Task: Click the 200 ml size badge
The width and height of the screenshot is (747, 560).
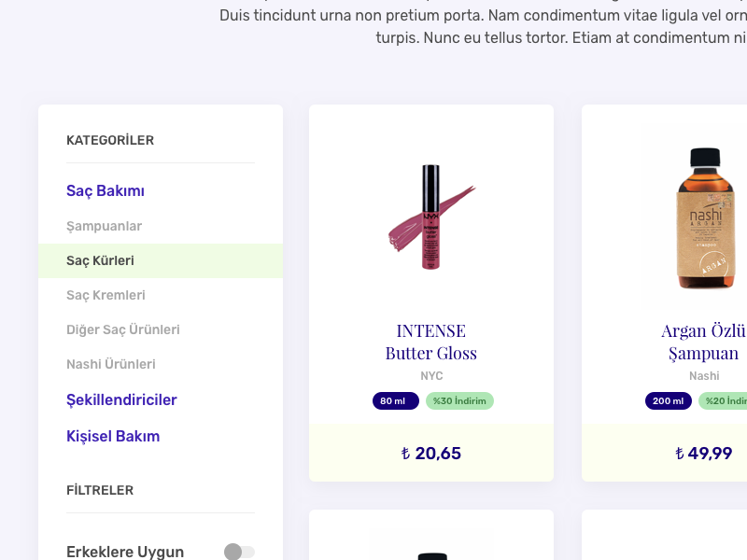Action: pos(668,401)
